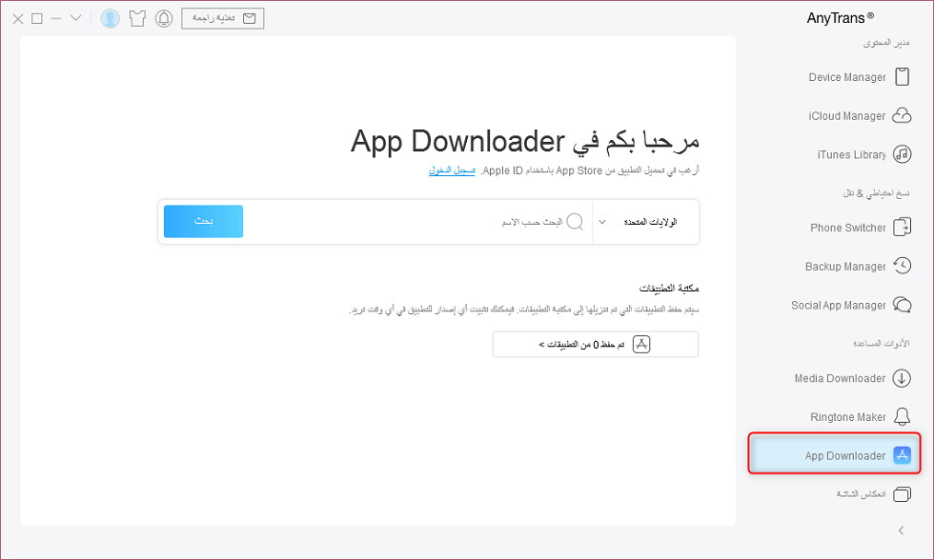Viewport: 934px width, 560px height.
Task: Click the Phone Switcher icon
Action: pyautogui.click(x=902, y=228)
